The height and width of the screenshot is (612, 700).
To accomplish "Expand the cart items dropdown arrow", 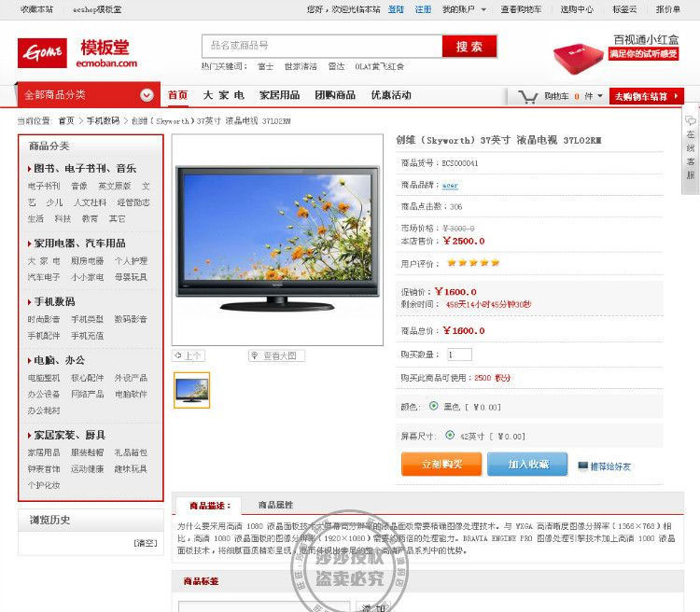I will 599,95.
